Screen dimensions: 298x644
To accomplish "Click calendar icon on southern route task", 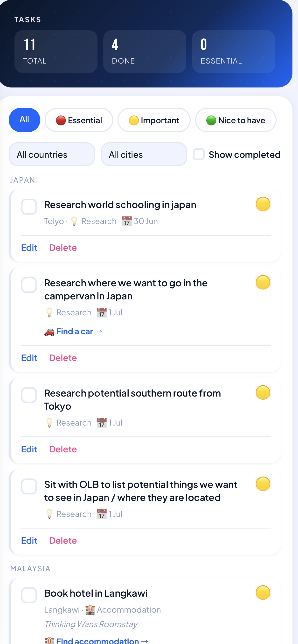I will point(102,422).
